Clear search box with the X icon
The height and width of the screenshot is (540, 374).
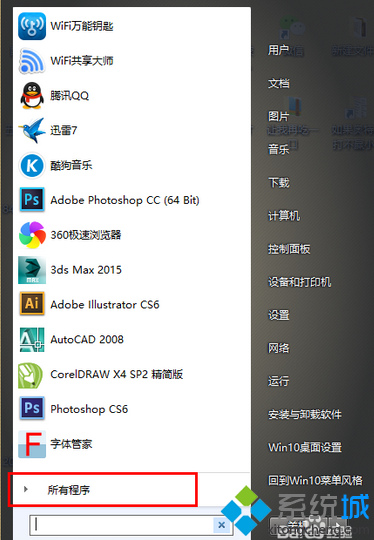pyautogui.click(x=221, y=525)
